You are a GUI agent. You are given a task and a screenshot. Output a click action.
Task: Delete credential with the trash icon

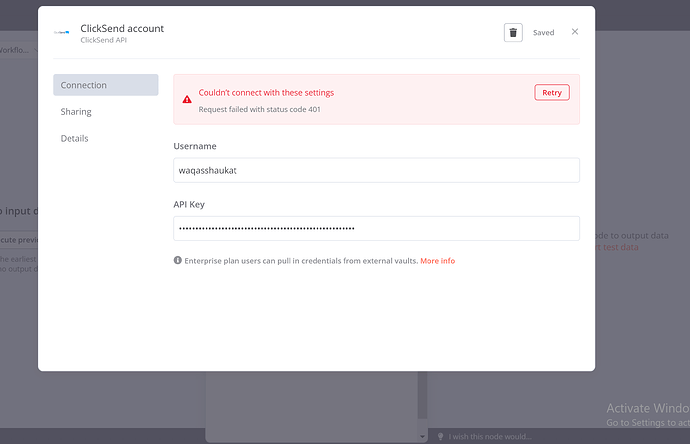(x=513, y=33)
